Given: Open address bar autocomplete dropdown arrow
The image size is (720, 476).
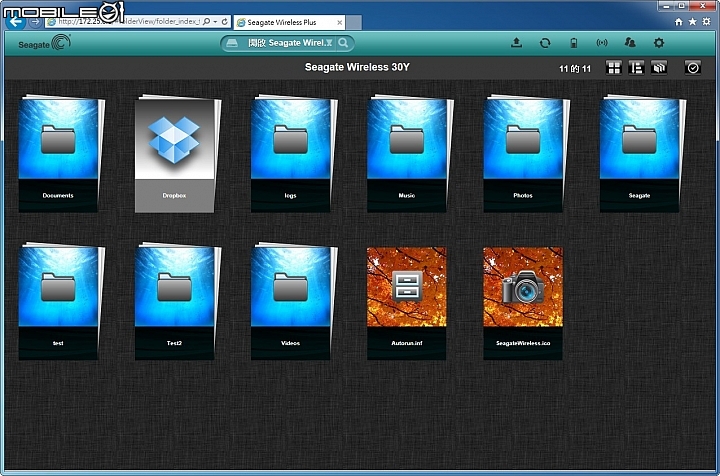Looking at the screenshot, I should 215,22.
